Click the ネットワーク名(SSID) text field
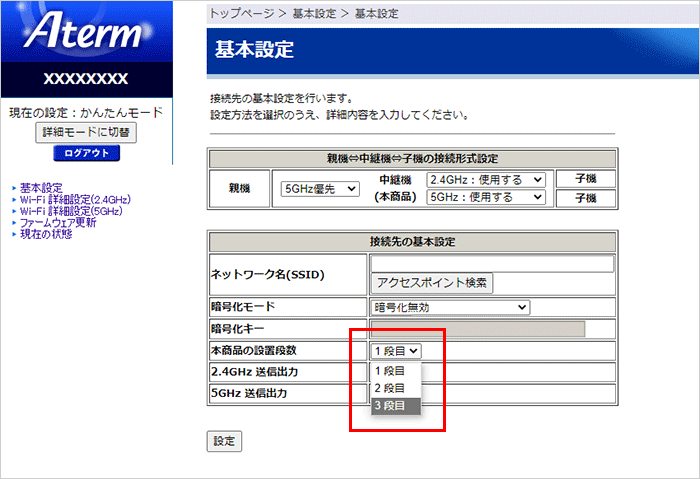Viewport: 700px width, 479px height. (491, 264)
